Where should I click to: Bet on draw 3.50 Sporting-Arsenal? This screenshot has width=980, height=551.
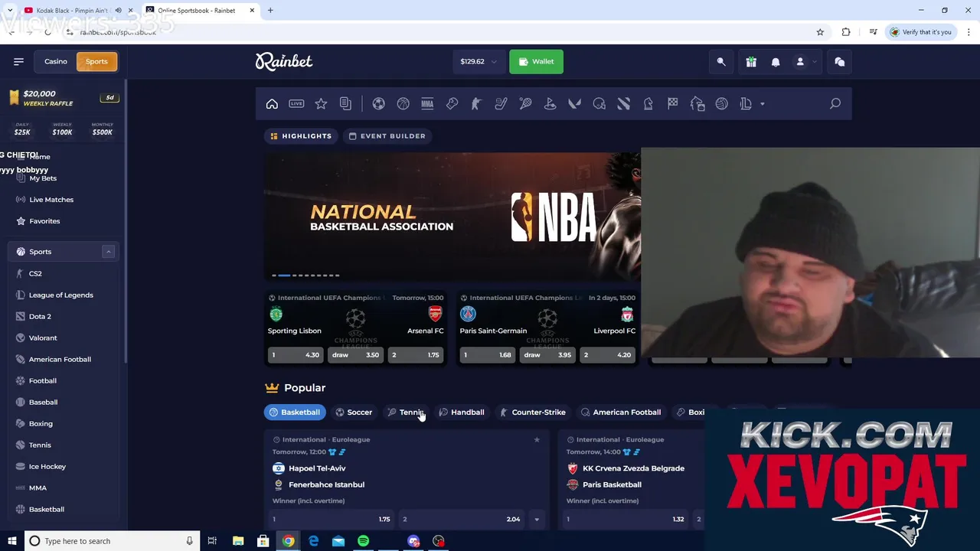click(x=354, y=354)
